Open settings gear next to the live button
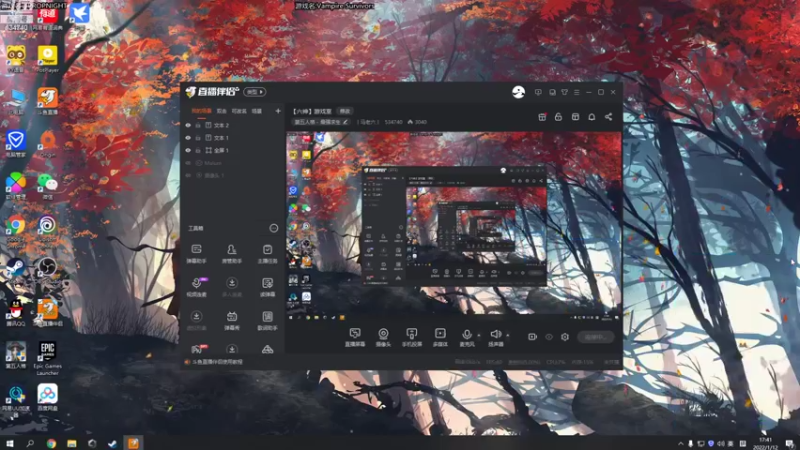The image size is (800, 450). (565, 337)
